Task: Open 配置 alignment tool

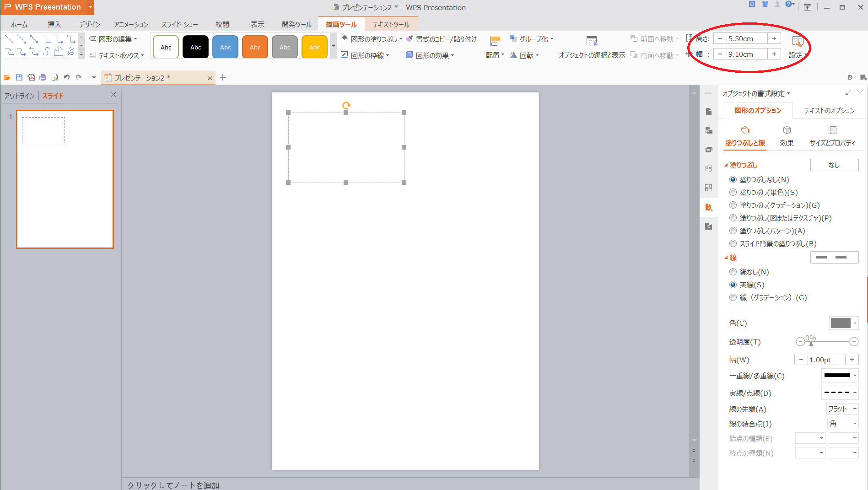Action: tap(495, 48)
